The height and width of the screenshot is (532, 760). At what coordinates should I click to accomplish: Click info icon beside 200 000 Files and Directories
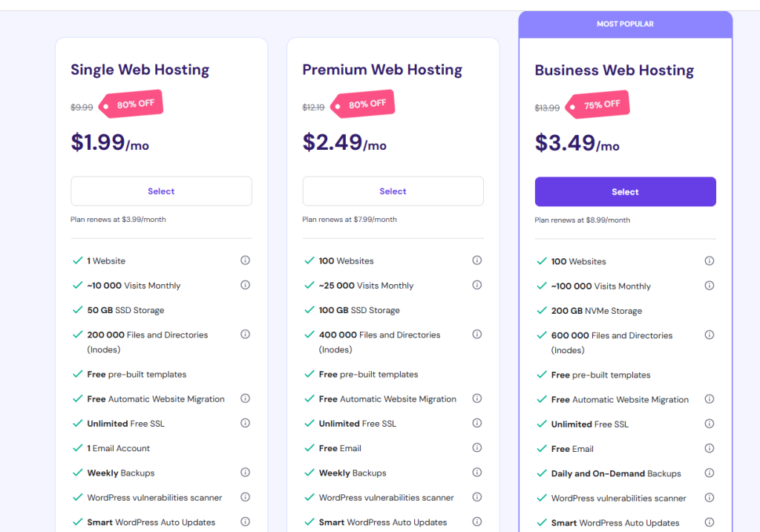245,335
